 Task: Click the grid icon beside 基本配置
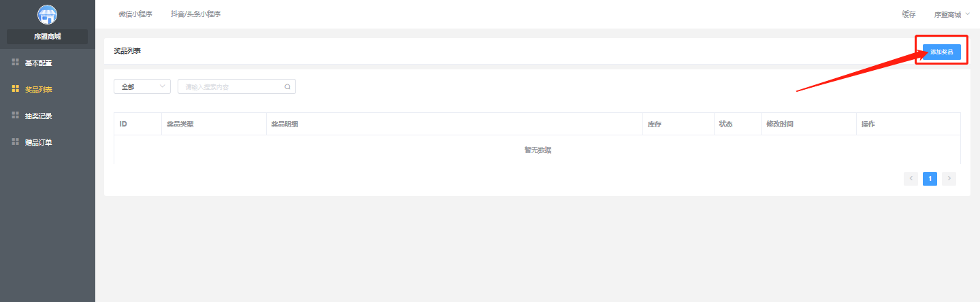(x=16, y=63)
